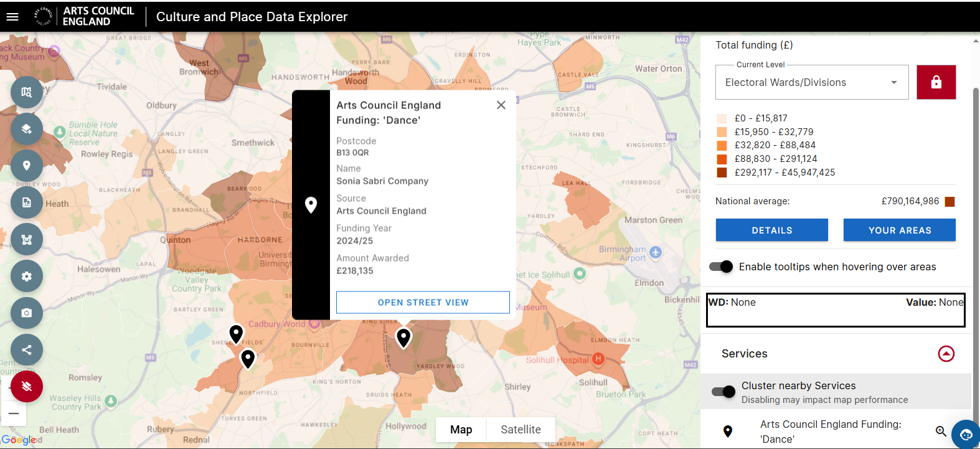Open the add layers tool
This screenshot has width=980, height=449.
coord(27,129)
